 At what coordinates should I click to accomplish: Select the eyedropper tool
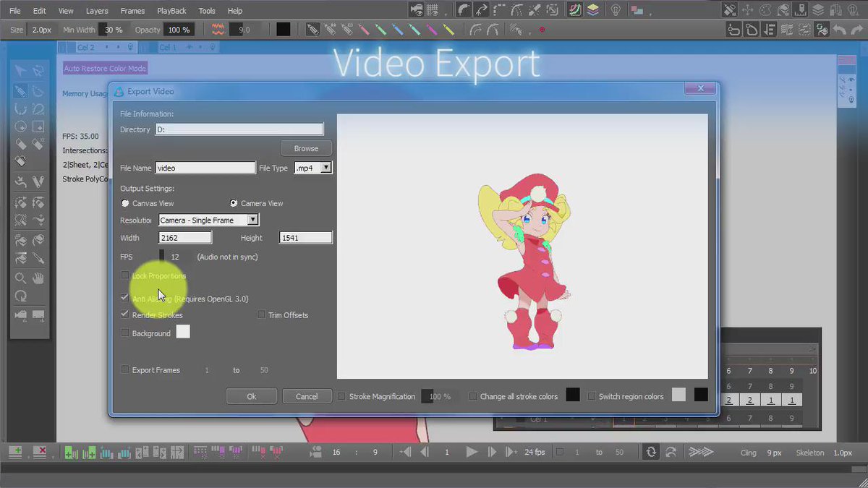point(38,259)
